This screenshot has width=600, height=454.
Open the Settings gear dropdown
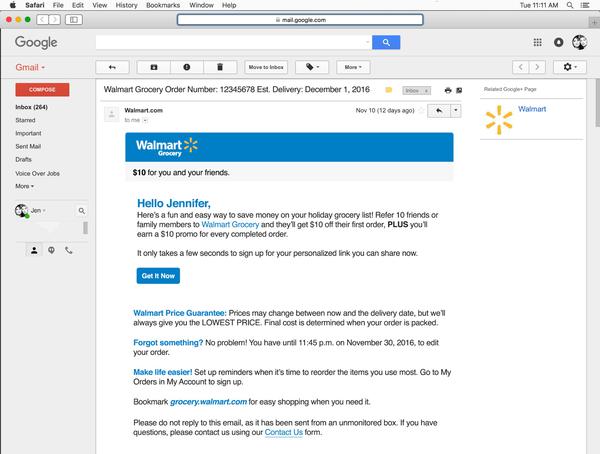(x=572, y=67)
